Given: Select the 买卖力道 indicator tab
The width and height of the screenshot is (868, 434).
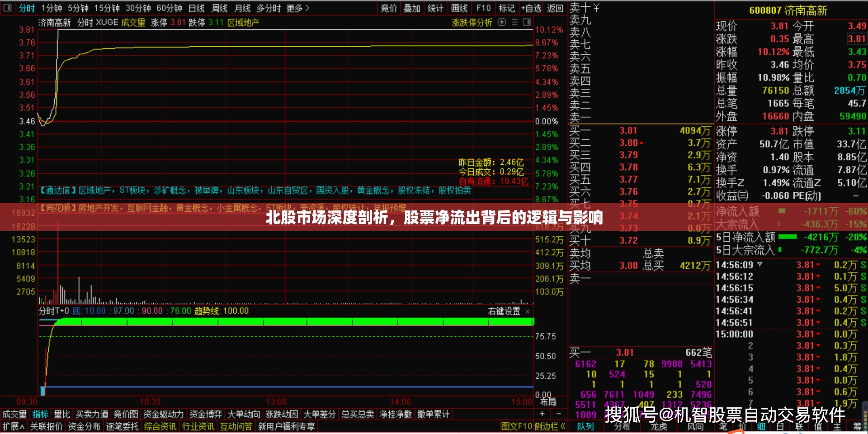Looking at the screenshot, I should [x=92, y=414].
